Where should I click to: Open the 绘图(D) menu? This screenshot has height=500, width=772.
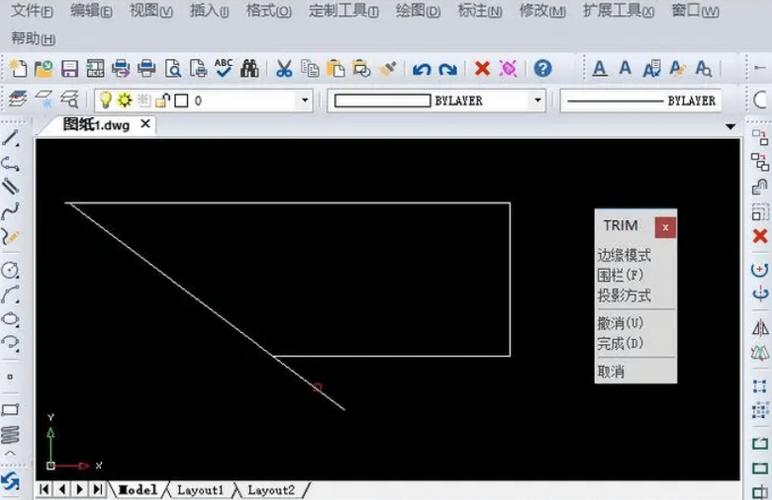(417, 12)
